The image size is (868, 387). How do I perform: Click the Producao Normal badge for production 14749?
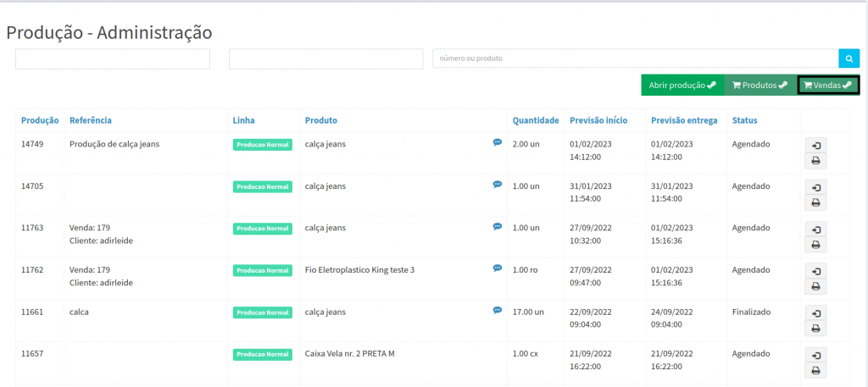pos(262,145)
